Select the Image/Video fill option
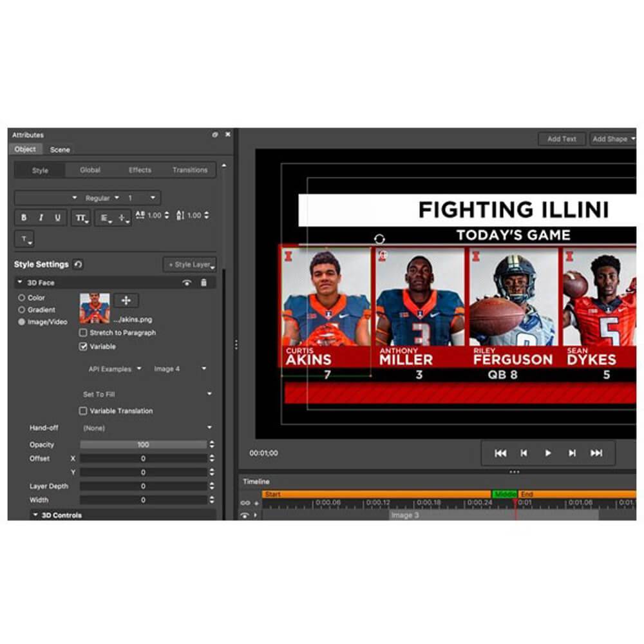Screen dimensions: 644x644 coord(21,321)
